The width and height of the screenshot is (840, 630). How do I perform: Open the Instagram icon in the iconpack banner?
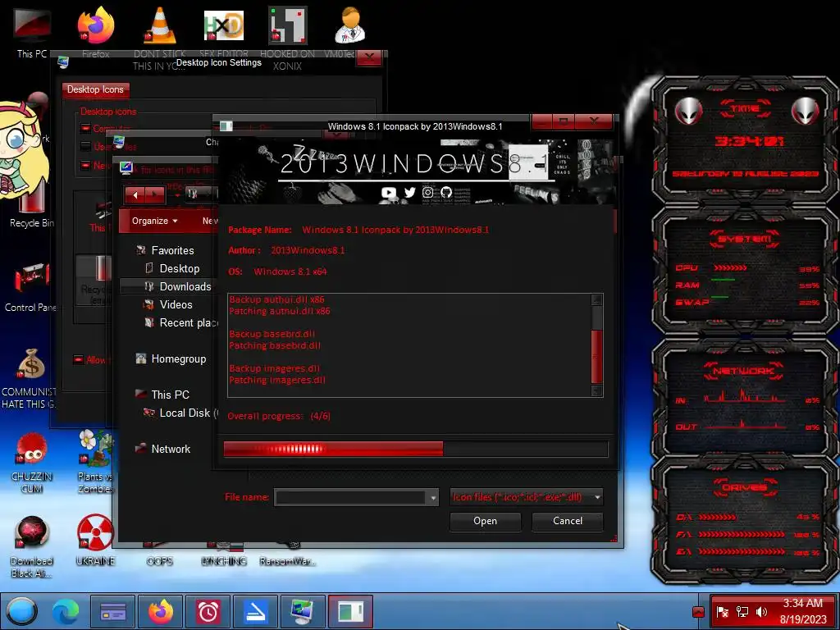(427, 192)
